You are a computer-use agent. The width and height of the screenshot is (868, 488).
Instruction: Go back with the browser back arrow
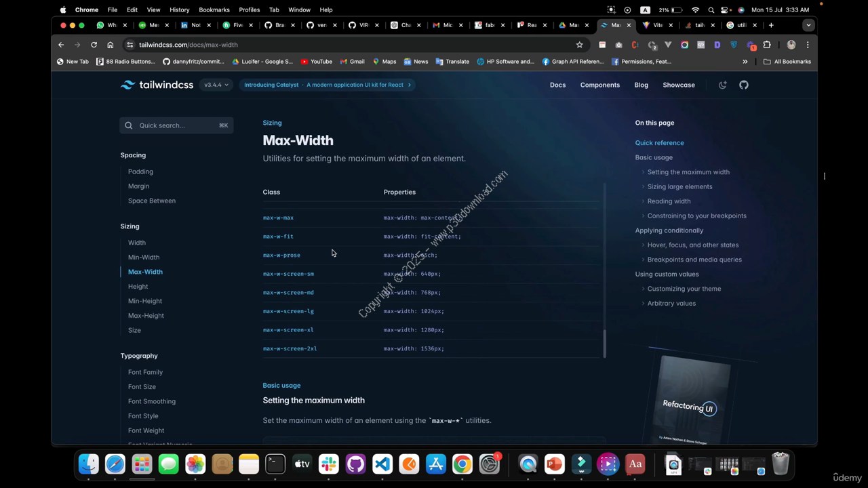pyautogui.click(x=61, y=45)
